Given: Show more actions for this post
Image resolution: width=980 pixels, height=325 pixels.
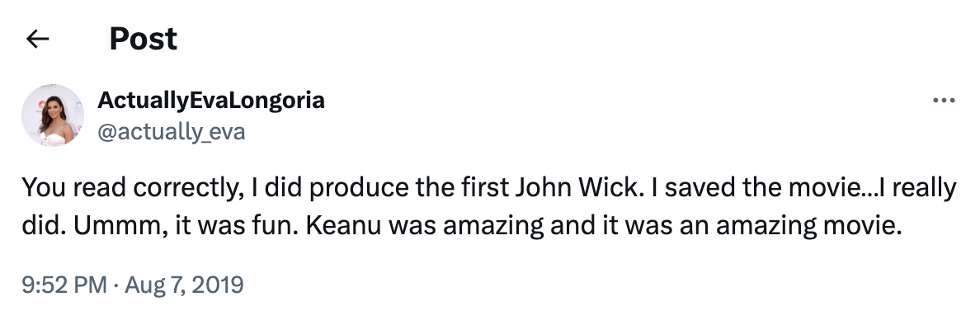Looking at the screenshot, I should pos(943,100).
